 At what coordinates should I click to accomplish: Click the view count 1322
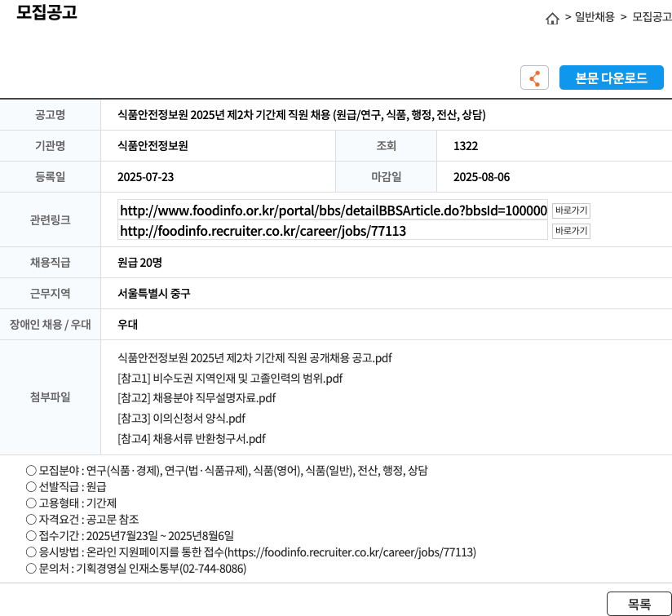click(x=466, y=146)
